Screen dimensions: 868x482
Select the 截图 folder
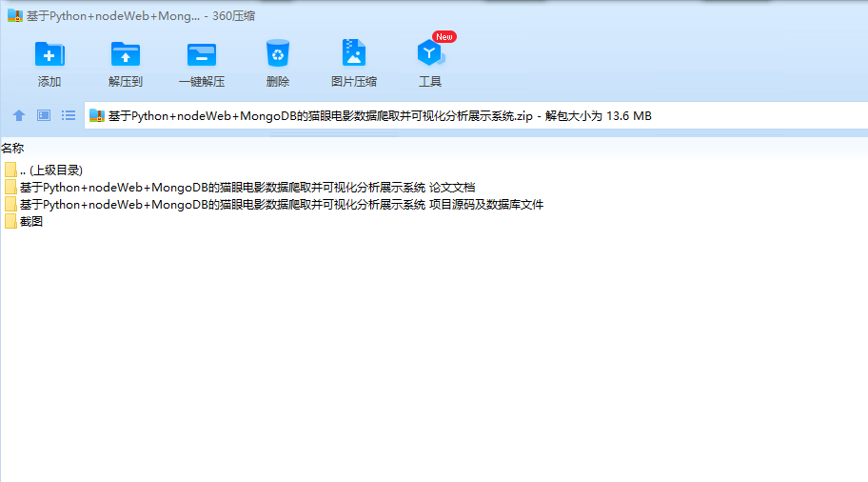pos(23,222)
